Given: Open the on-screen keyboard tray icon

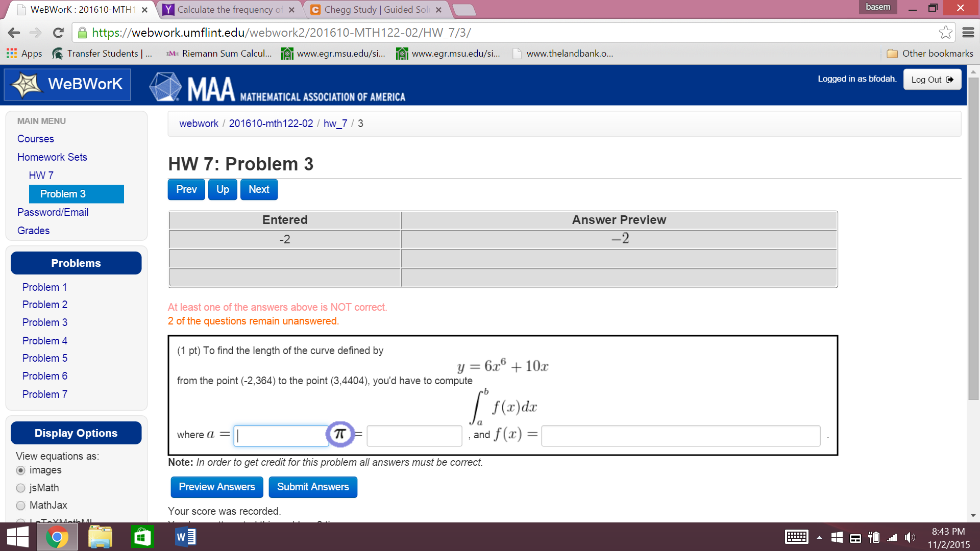Looking at the screenshot, I should (796, 537).
